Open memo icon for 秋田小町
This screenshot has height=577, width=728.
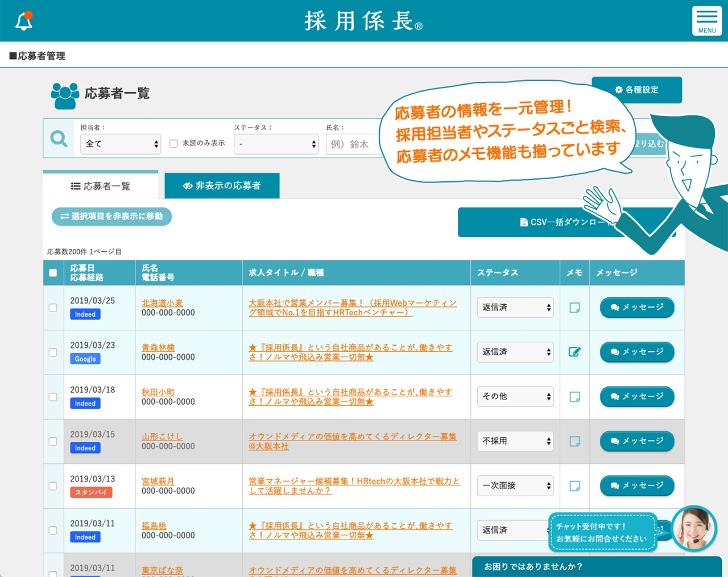[574, 397]
